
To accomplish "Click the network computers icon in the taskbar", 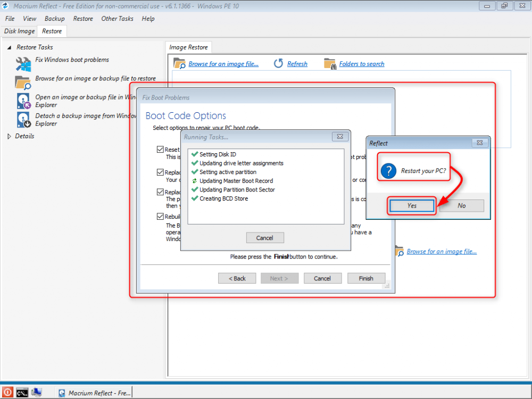I will 36,392.
